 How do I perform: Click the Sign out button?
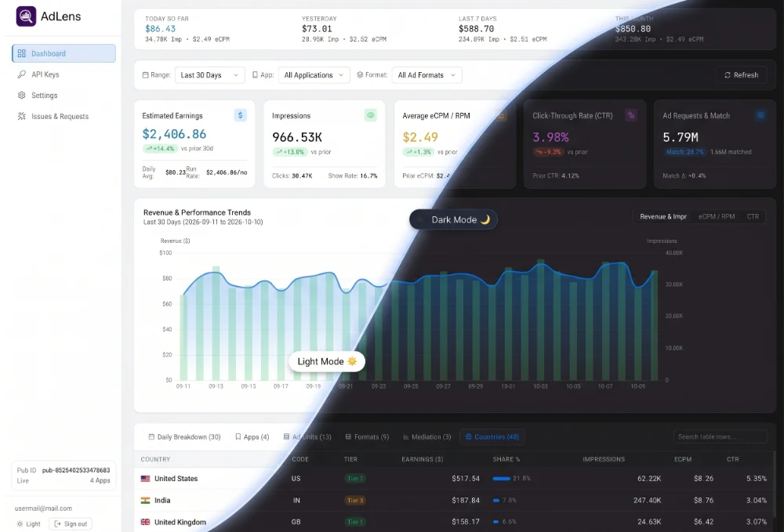71,524
